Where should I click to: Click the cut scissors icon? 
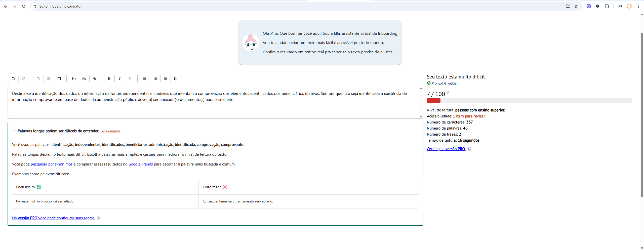pyautogui.click(x=49, y=78)
